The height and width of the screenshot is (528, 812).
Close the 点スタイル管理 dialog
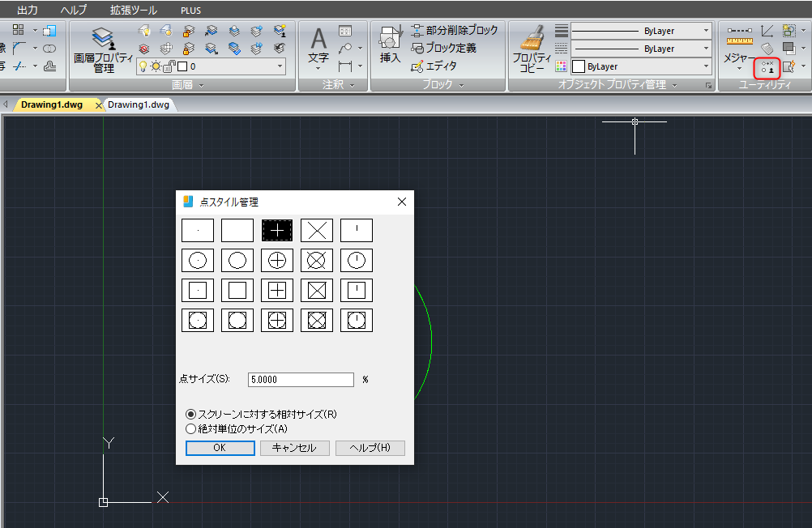coord(402,202)
